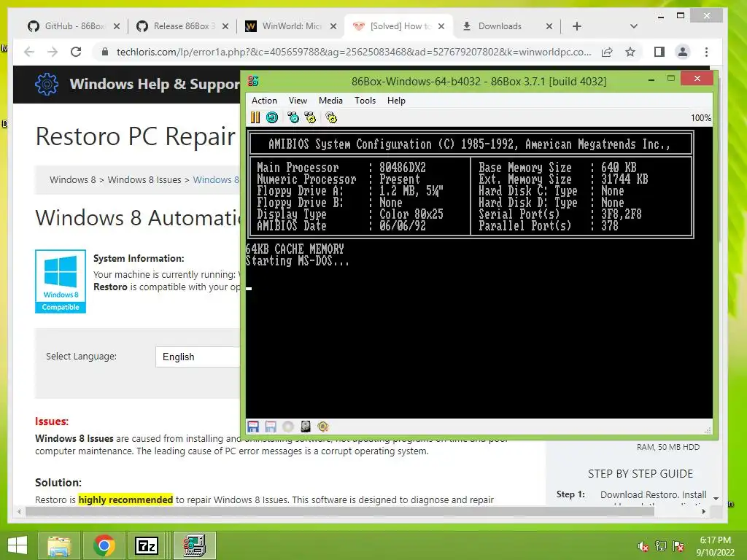The image size is (747, 560).
Task: Open Google Chrome from the taskbar
Action: coord(104,545)
